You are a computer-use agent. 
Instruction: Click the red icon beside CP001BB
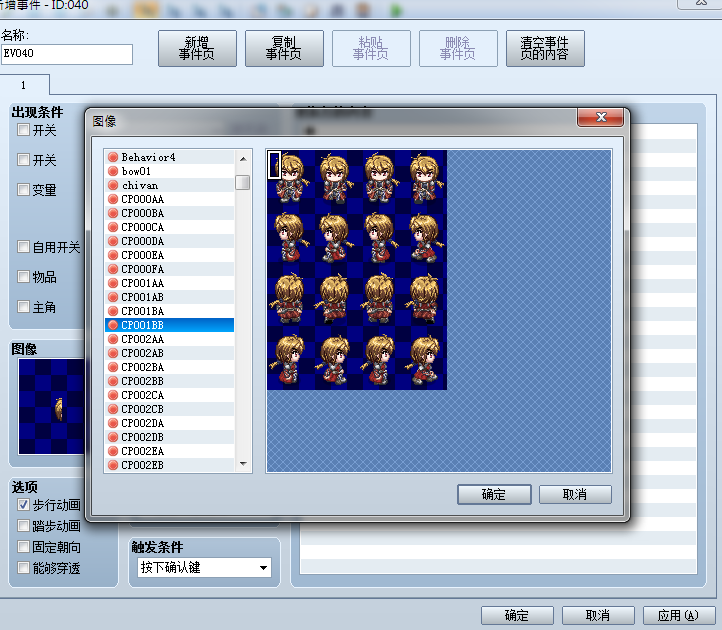pyautogui.click(x=113, y=325)
